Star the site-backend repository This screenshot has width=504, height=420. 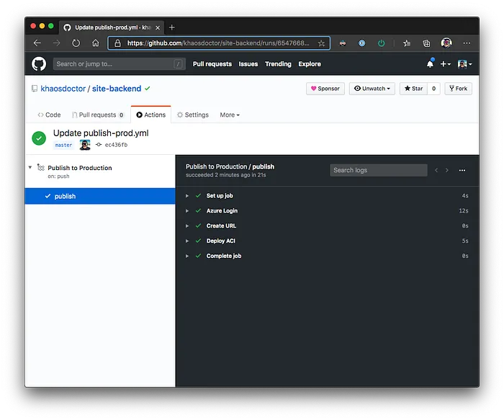point(414,89)
